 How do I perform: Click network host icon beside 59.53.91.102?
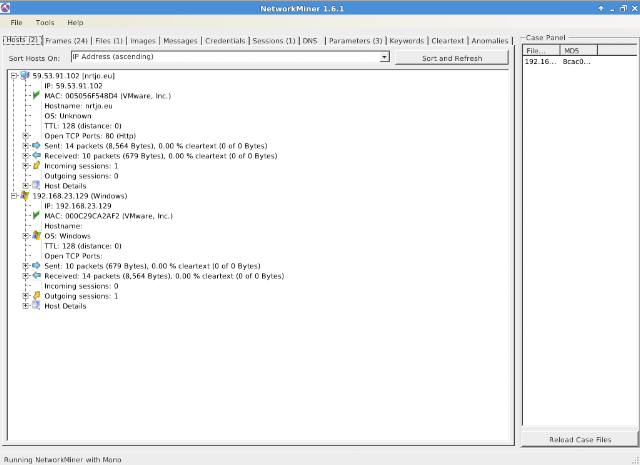coord(25,76)
